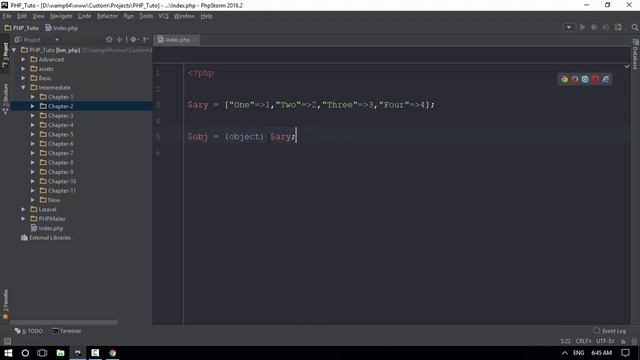Expand the Chapter-1 folder
The image size is (640, 360).
click(x=33, y=97)
